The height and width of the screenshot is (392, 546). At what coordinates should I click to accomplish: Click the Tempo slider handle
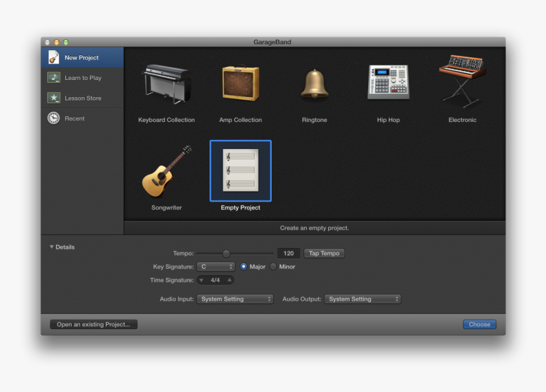click(x=227, y=254)
